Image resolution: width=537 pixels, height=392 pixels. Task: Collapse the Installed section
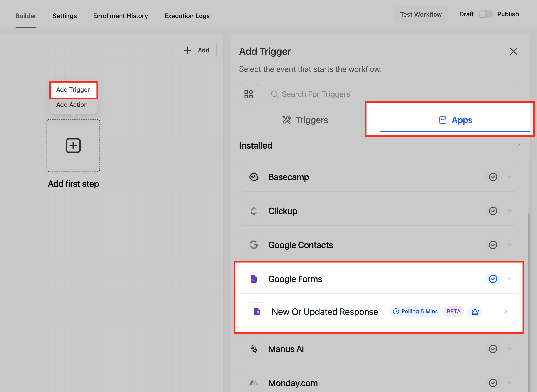[518, 145]
